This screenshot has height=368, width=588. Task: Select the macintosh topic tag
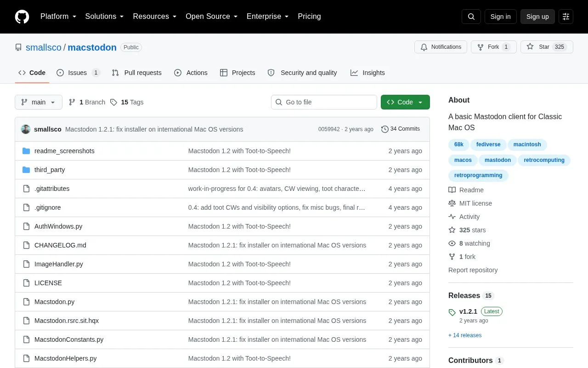(527, 144)
